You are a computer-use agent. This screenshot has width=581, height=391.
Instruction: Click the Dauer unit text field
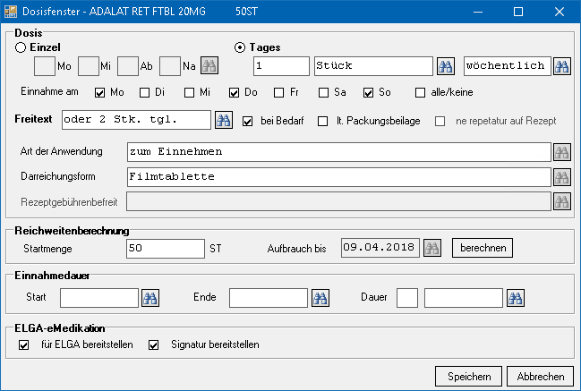tap(463, 298)
